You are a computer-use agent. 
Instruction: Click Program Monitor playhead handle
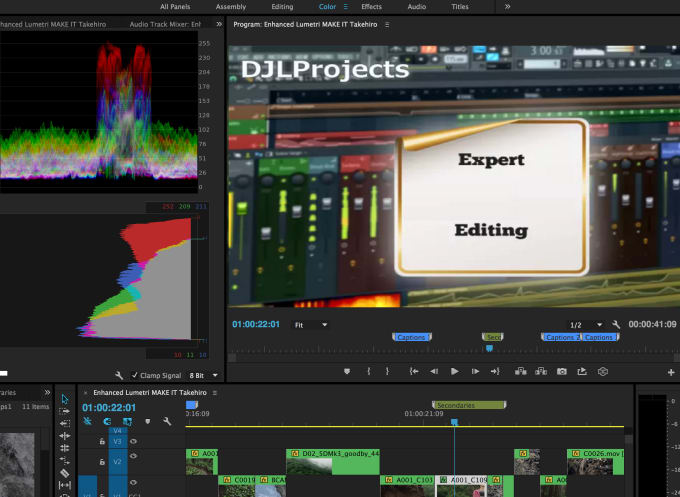tap(490, 348)
